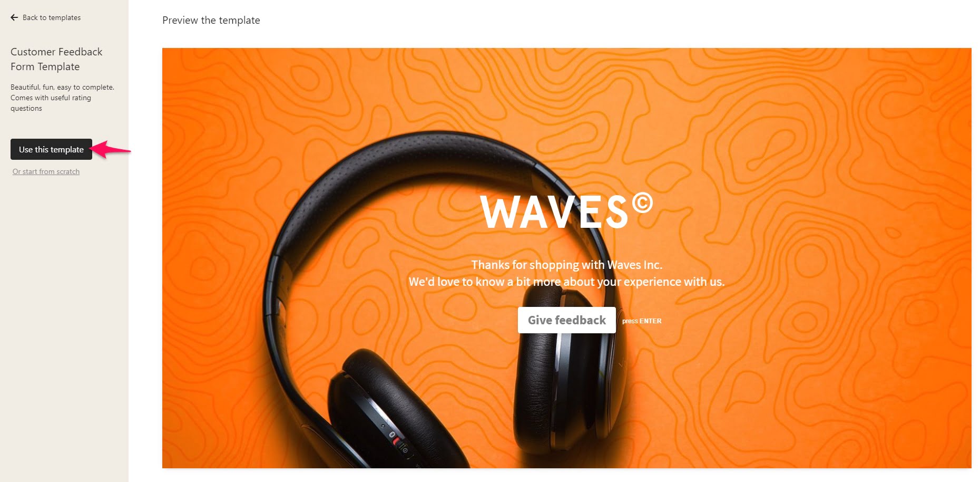Click the Use this template button

51,149
